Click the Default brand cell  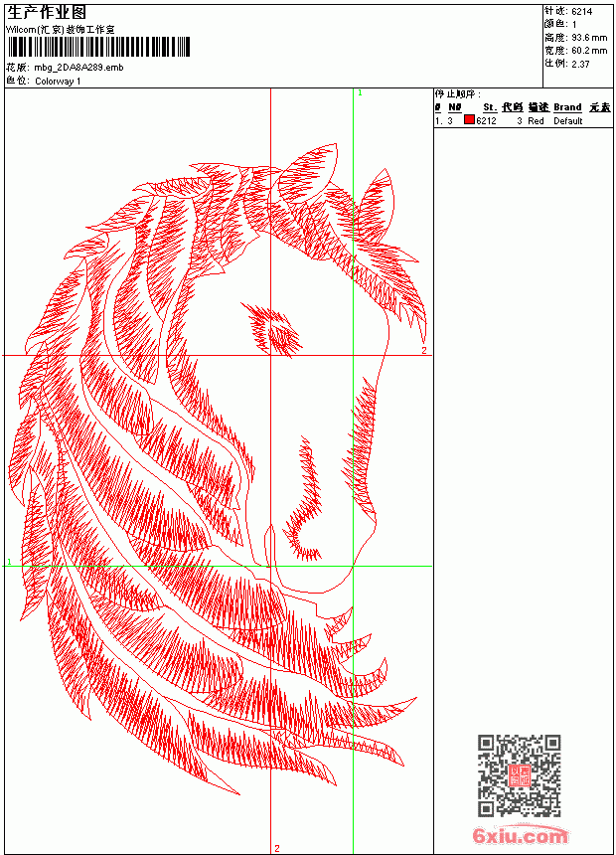click(568, 121)
